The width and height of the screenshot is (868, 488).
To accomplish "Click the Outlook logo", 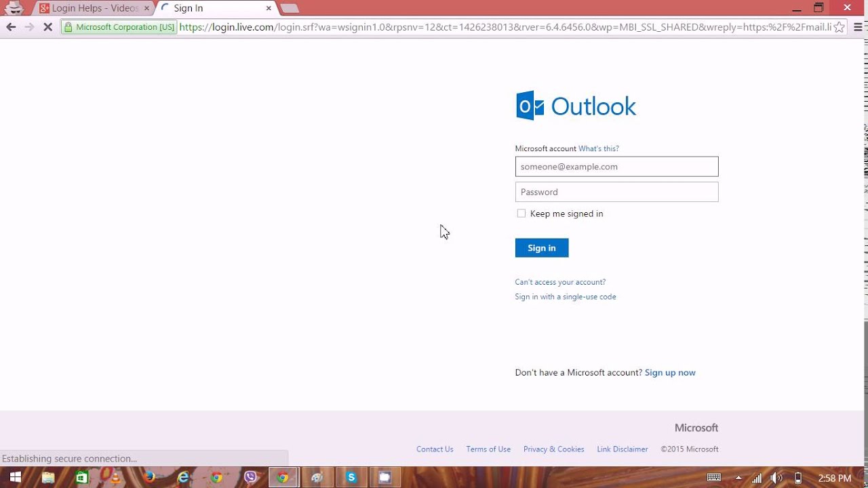I will (x=576, y=106).
